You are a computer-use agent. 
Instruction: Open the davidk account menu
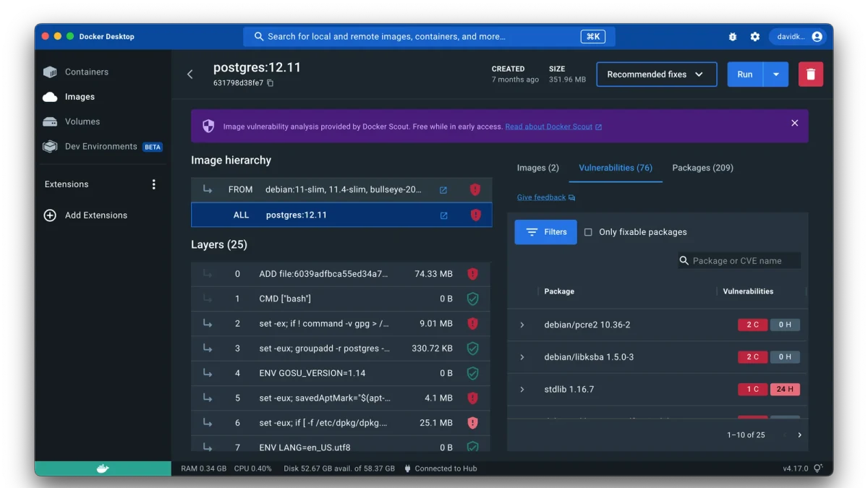click(x=799, y=36)
